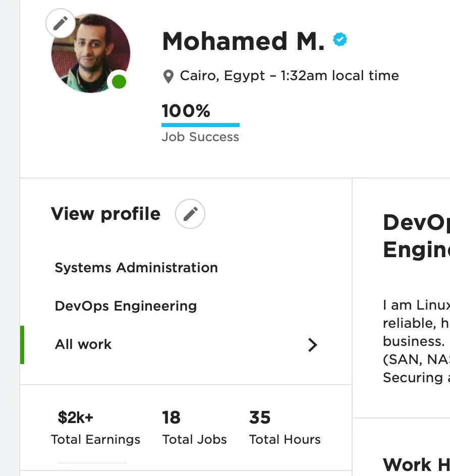
Task: Click the pencil icon on the profile photo
Action: click(61, 23)
